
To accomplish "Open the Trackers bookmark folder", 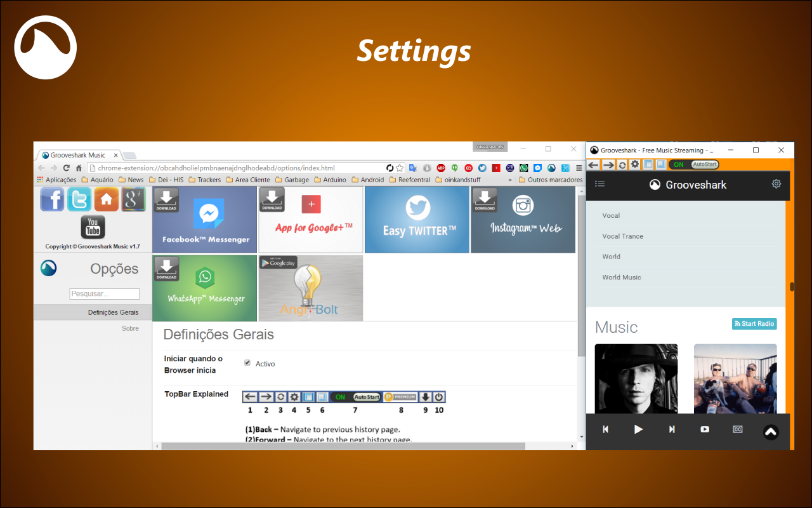I will pos(205,180).
